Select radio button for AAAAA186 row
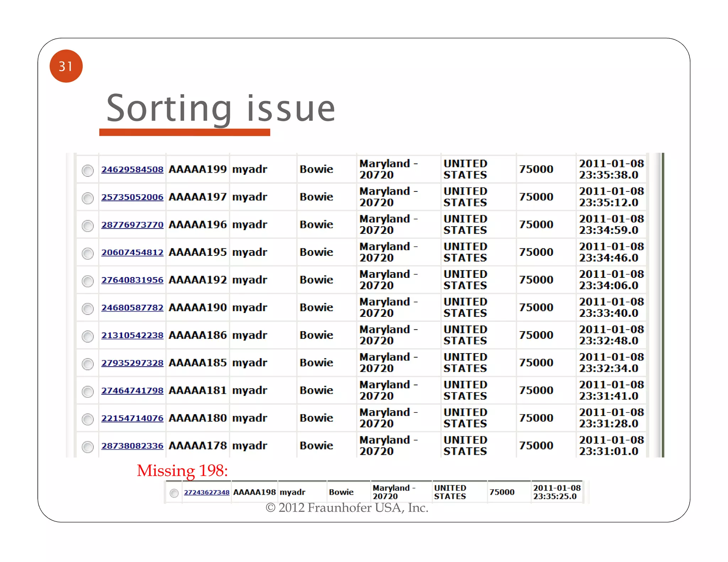This screenshot has width=728, height=562. tap(87, 336)
